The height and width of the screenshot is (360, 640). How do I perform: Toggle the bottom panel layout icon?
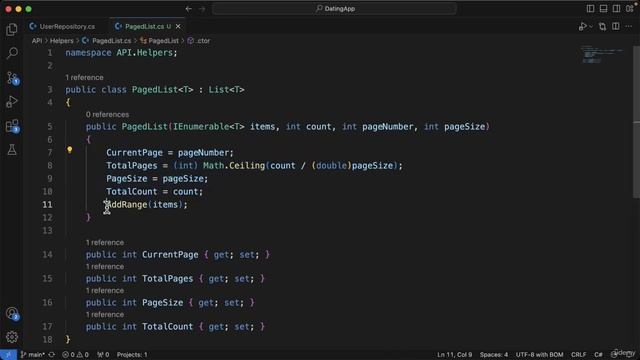point(603,9)
